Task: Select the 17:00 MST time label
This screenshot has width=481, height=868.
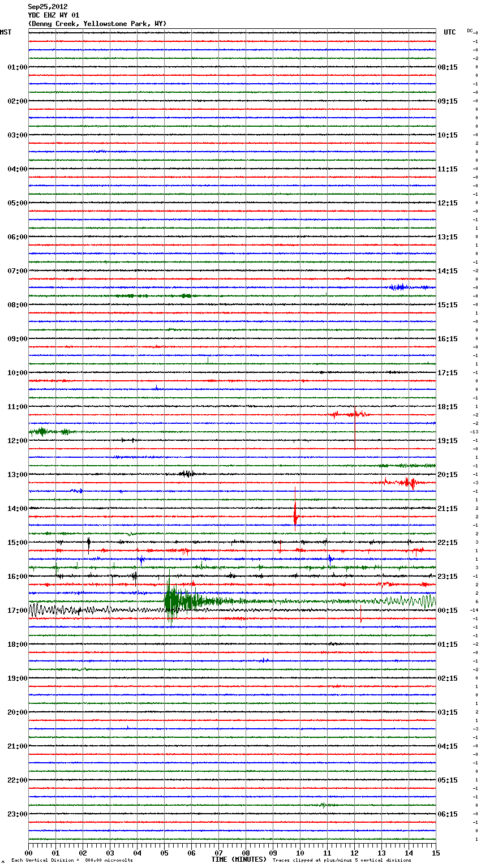Action: pos(18,611)
